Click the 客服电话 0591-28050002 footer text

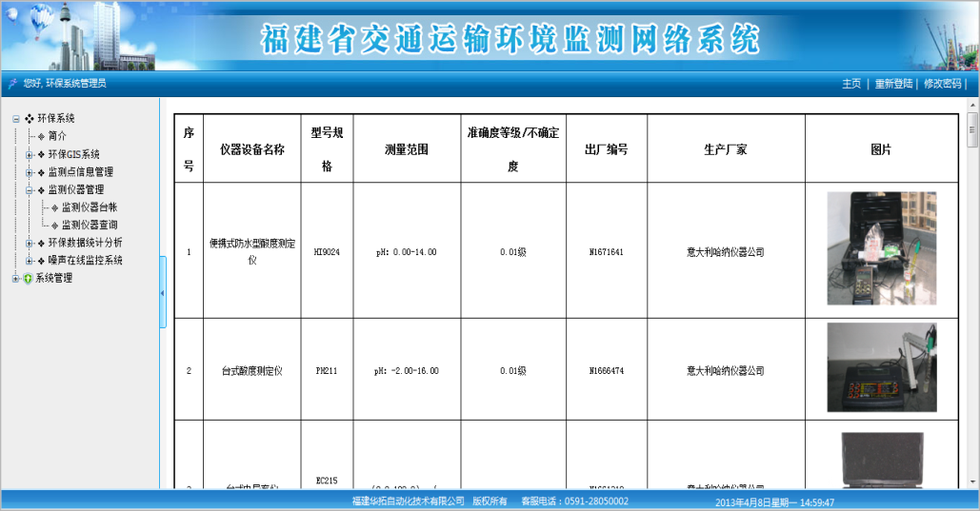pos(575,501)
